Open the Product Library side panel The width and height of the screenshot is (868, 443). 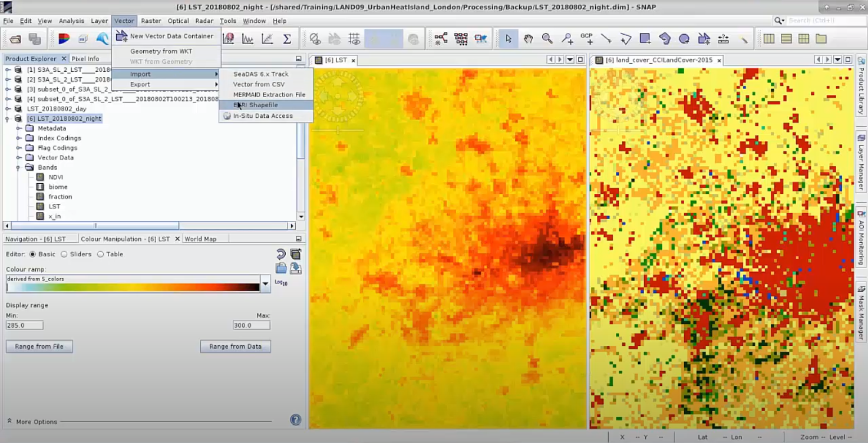pos(861,85)
